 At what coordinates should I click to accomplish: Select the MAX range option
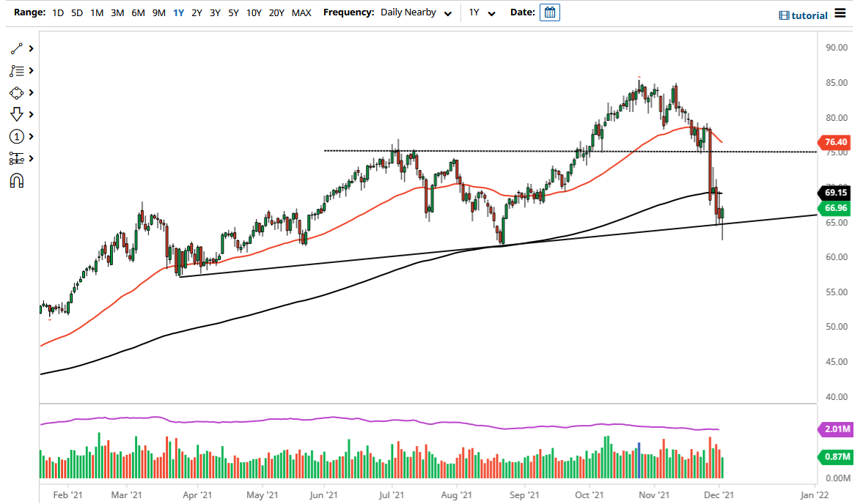point(301,12)
